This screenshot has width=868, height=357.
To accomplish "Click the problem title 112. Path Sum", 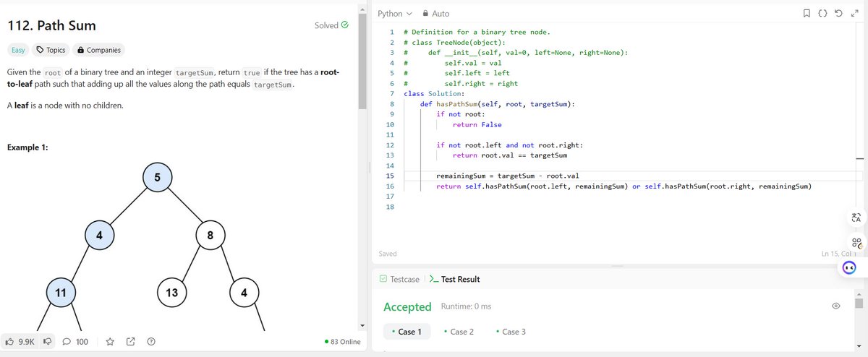I will 51,26.
